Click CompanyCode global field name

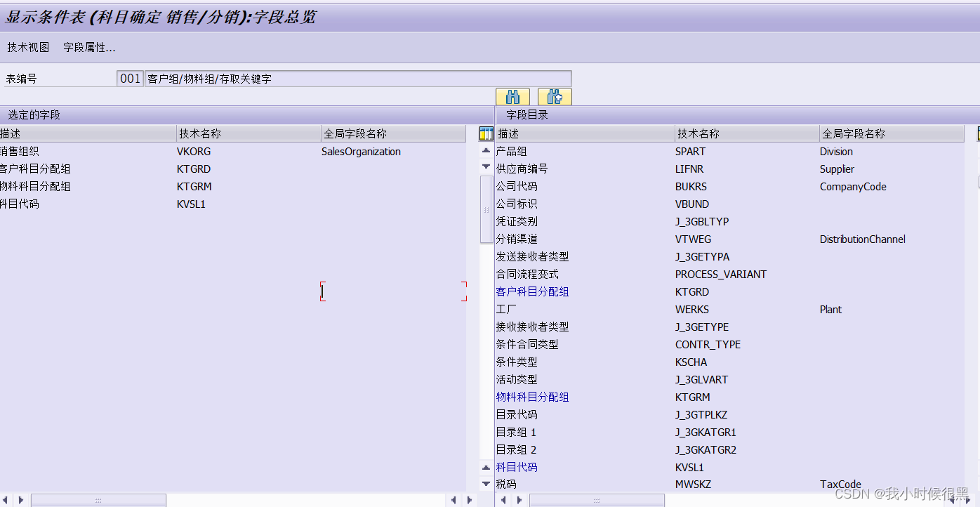pyautogui.click(x=853, y=187)
